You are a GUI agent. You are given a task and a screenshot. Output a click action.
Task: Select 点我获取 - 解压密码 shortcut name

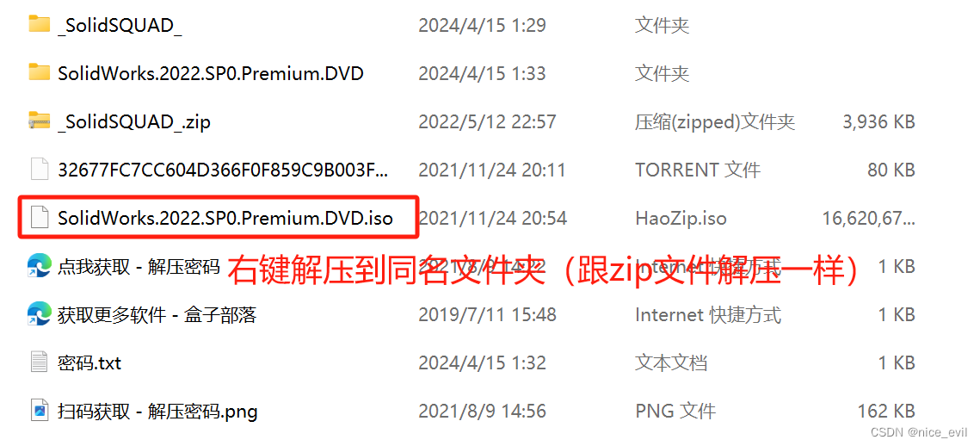click(139, 266)
